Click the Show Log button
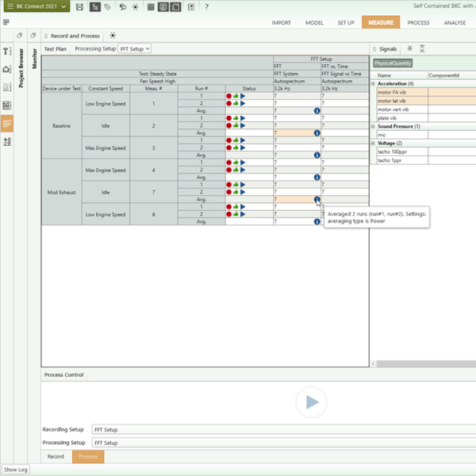This screenshot has height=476, width=476. [16, 470]
